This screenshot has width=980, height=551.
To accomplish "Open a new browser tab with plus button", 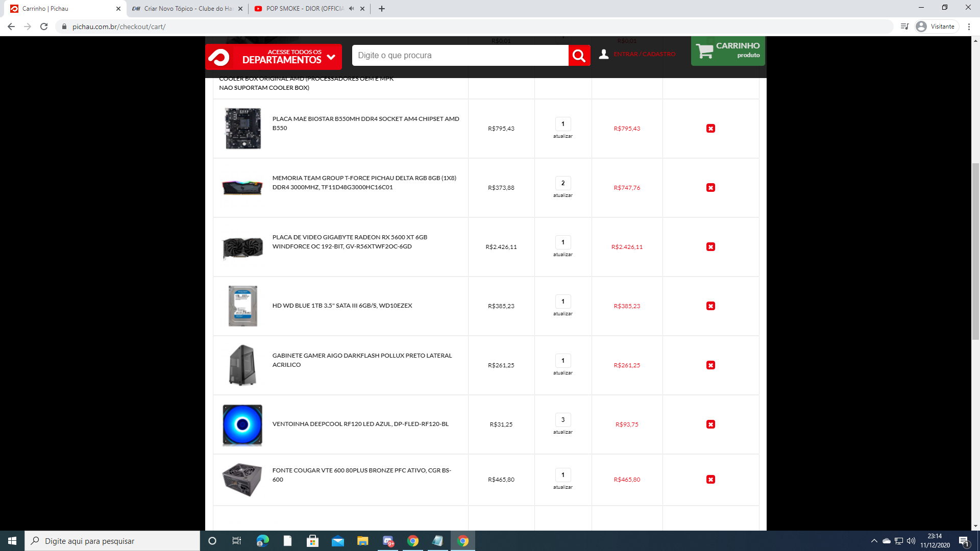I will (382, 9).
